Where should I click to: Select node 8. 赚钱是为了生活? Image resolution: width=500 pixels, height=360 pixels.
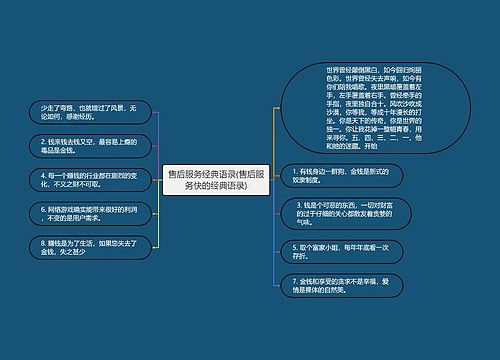[90, 248]
